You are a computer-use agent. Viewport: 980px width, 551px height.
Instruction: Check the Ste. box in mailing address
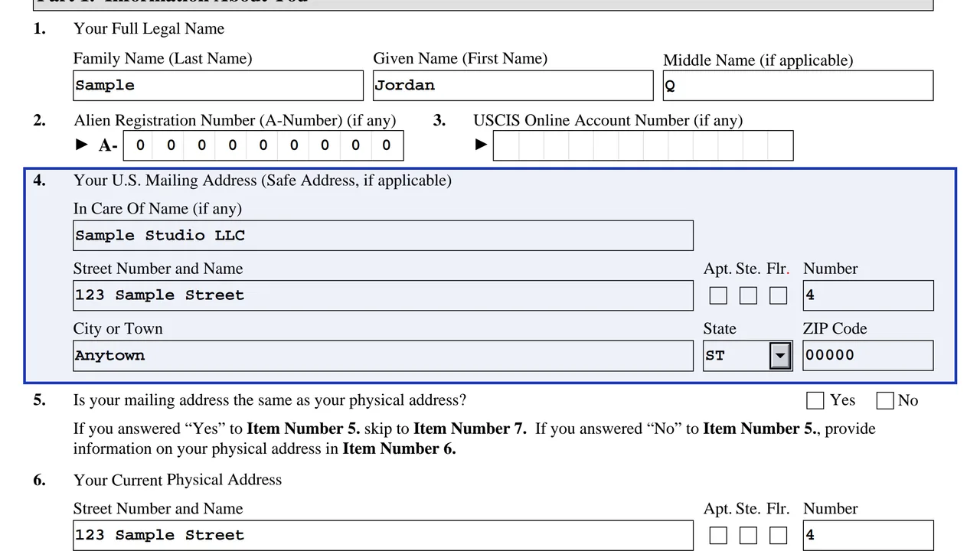click(x=748, y=295)
